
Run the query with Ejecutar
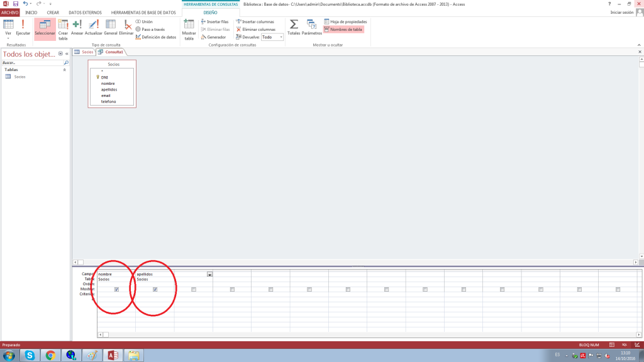(x=23, y=28)
